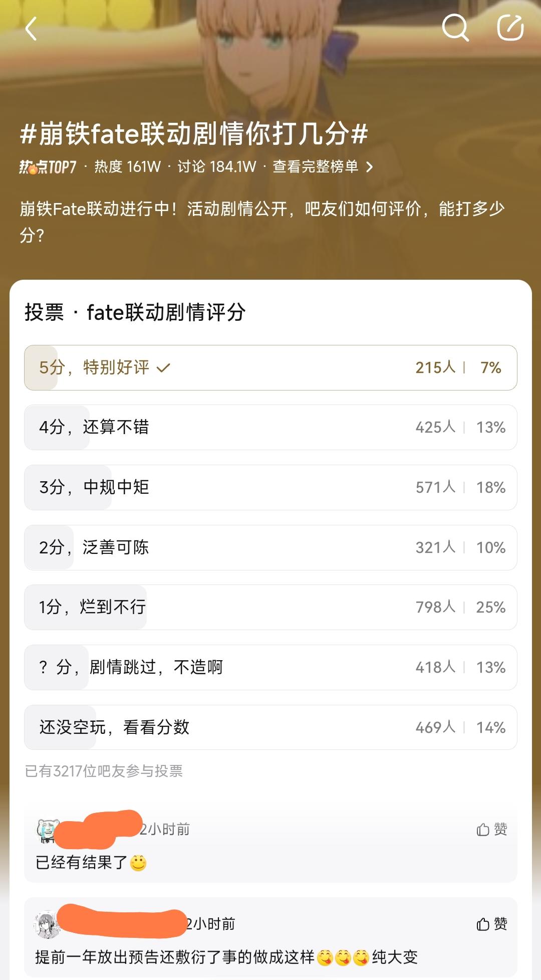
Task: Select poll option 3分,中规中矩
Action: [x=270, y=487]
